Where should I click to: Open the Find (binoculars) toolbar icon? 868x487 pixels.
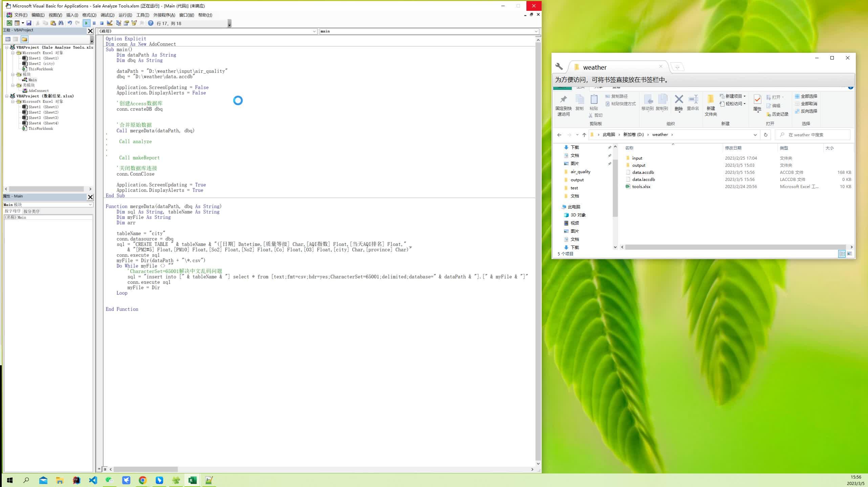coord(61,23)
